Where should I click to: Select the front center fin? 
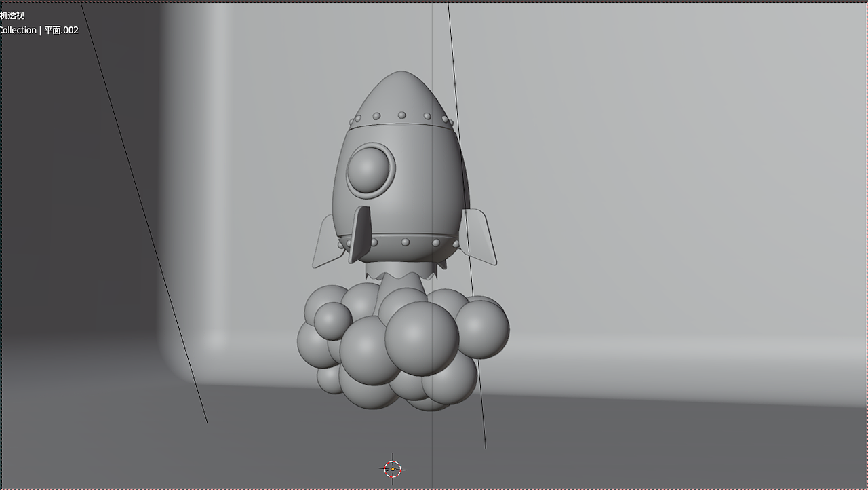tap(361, 231)
